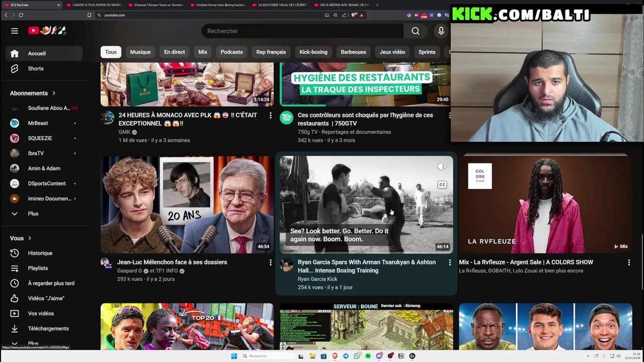644x362 pixels.
Task: Open SQUEEZIE channel subscription
Action: (44, 138)
